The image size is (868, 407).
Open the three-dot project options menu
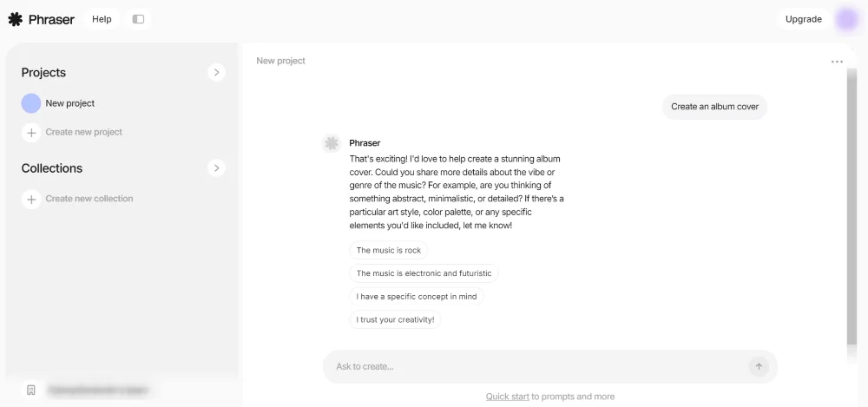pyautogui.click(x=837, y=62)
